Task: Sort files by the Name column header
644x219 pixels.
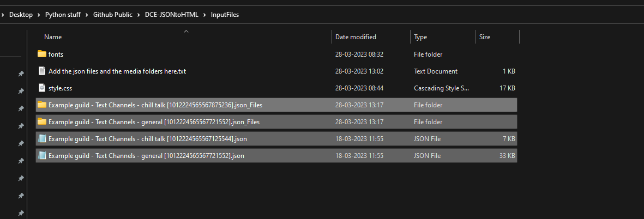Action: pos(53,37)
